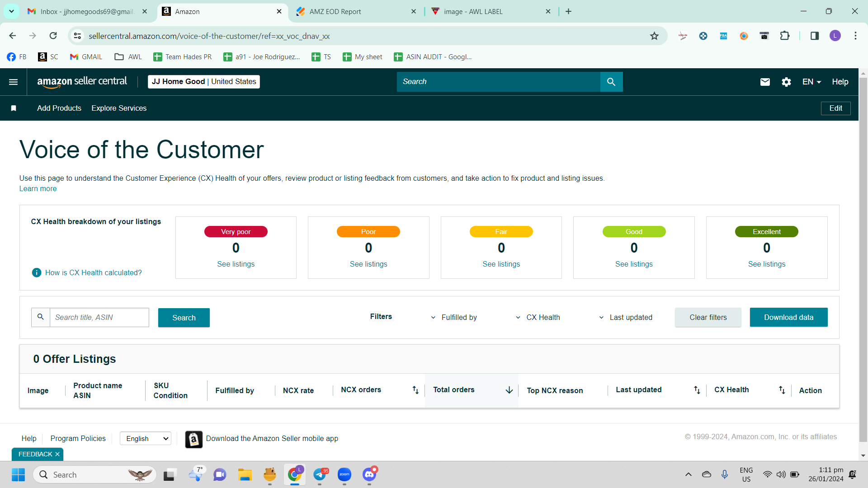Switch to the AMZ EOD Report tab

(x=356, y=12)
